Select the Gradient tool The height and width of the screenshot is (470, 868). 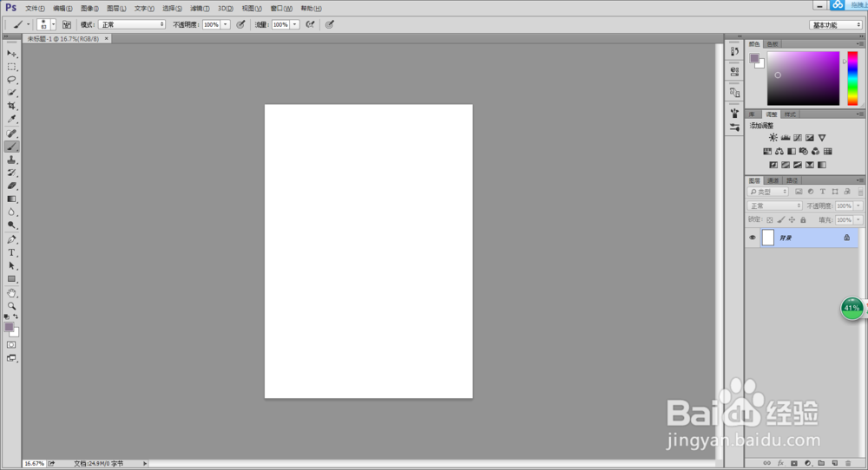click(x=11, y=199)
